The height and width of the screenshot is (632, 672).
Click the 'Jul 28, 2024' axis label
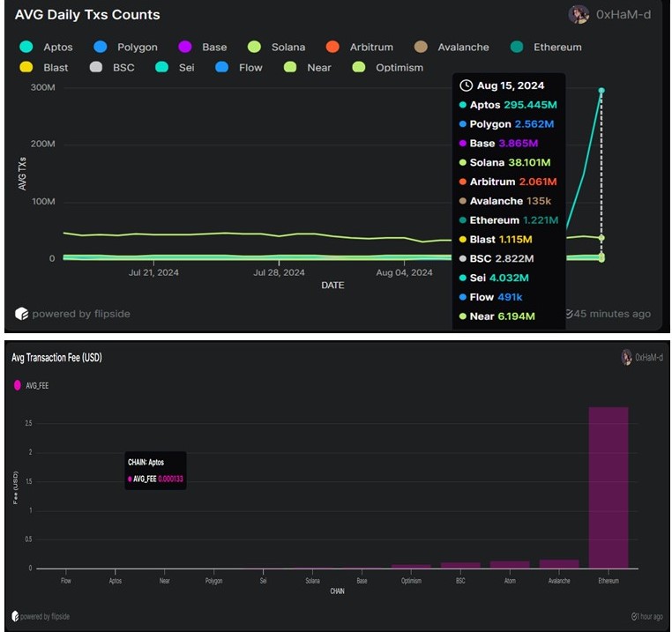tap(279, 272)
